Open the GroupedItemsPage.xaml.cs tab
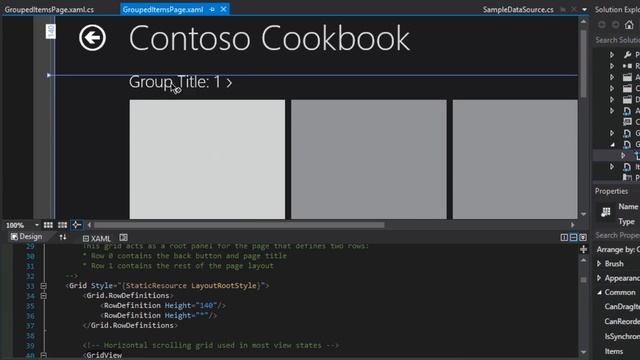 coord(49,10)
